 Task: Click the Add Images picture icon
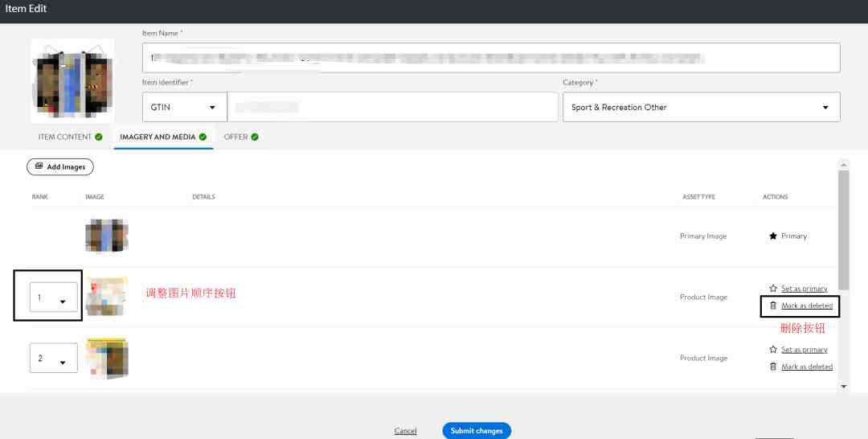coord(39,166)
